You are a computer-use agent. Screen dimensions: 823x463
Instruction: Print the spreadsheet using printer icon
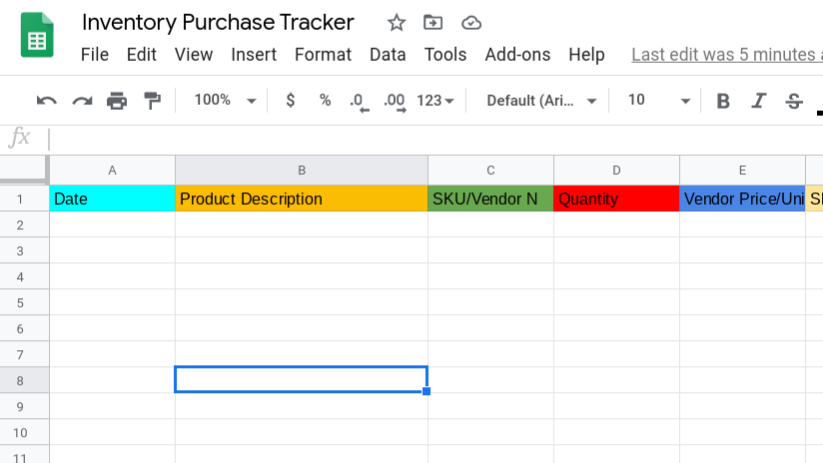click(x=117, y=100)
